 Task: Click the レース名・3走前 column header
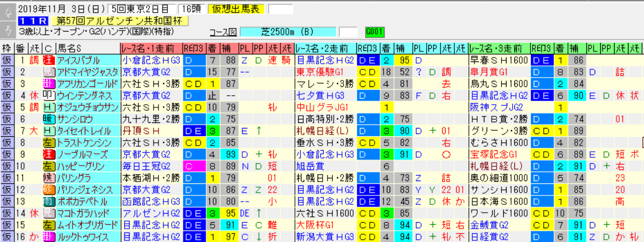[x=499, y=48]
